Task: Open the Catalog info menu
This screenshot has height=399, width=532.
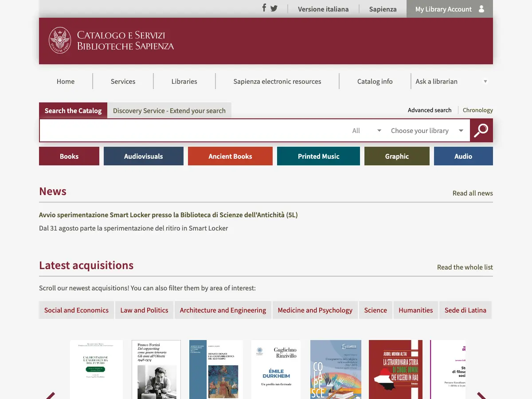Action: click(375, 82)
